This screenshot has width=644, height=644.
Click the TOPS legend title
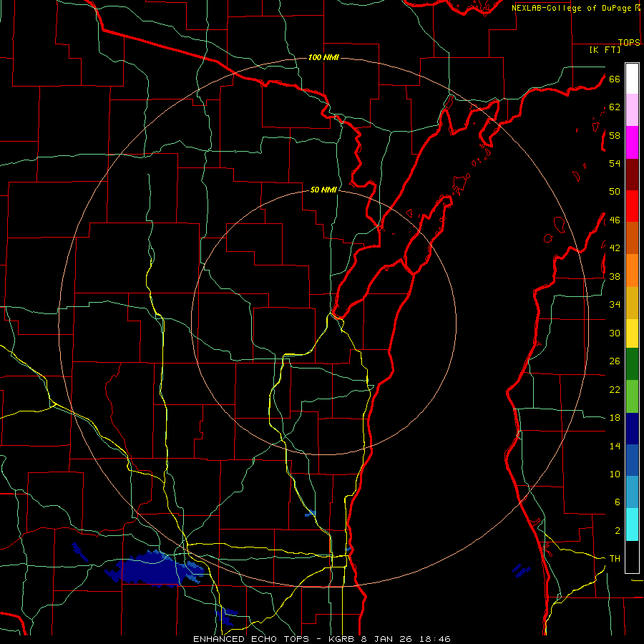point(629,42)
